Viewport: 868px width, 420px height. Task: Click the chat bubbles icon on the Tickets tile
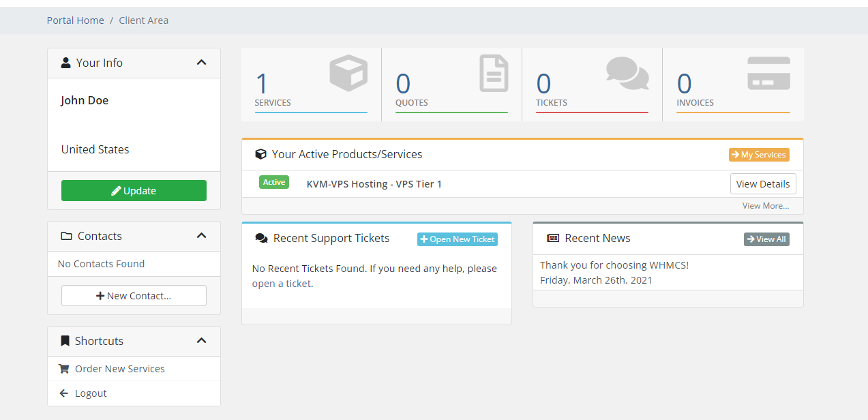click(x=627, y=73)
